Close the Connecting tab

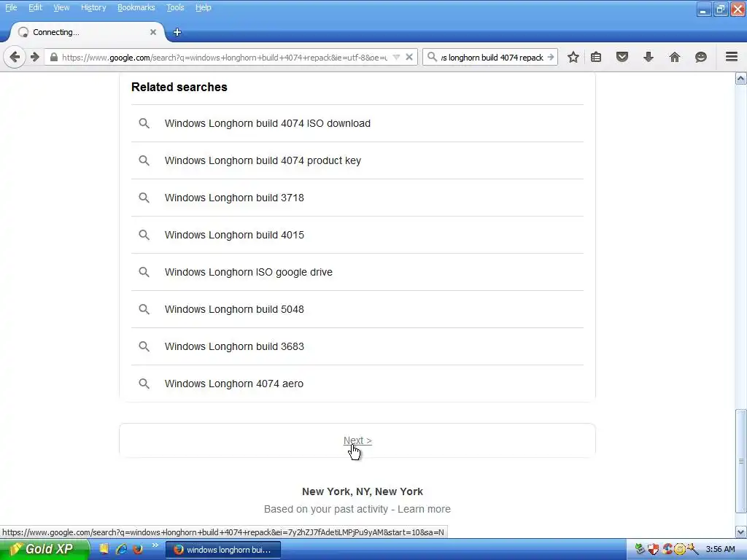tap(153, 32)
